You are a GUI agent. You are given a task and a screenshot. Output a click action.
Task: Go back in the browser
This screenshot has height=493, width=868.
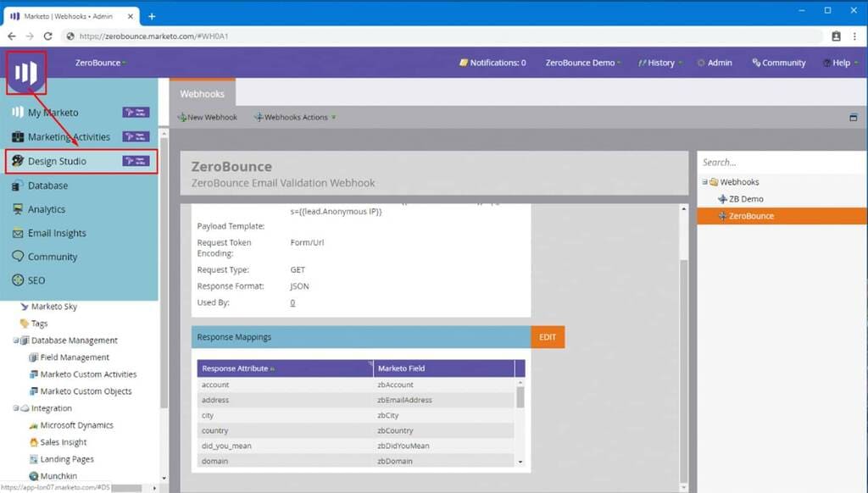click(x=12, y=36)
